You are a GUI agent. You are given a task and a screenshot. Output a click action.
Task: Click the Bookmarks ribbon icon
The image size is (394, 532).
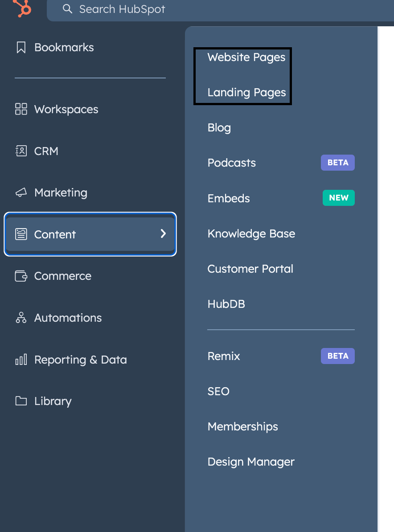[21, 48]
